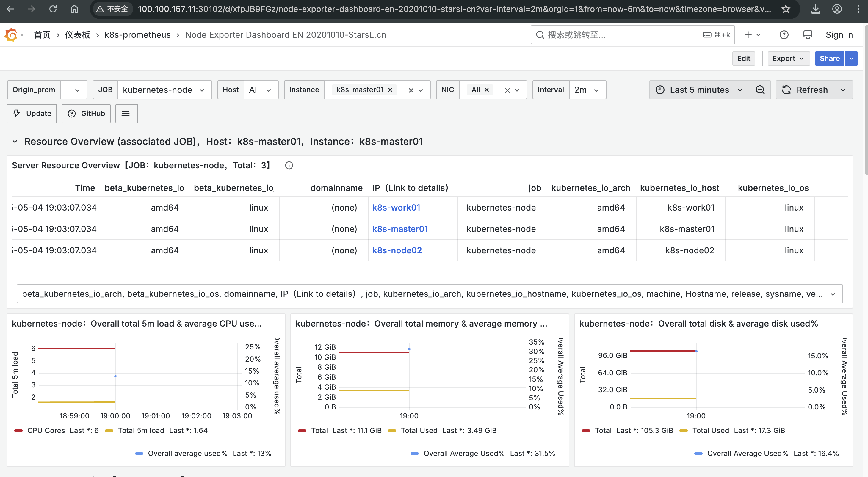Open the help question-mark icon

[x=784, y=35]
